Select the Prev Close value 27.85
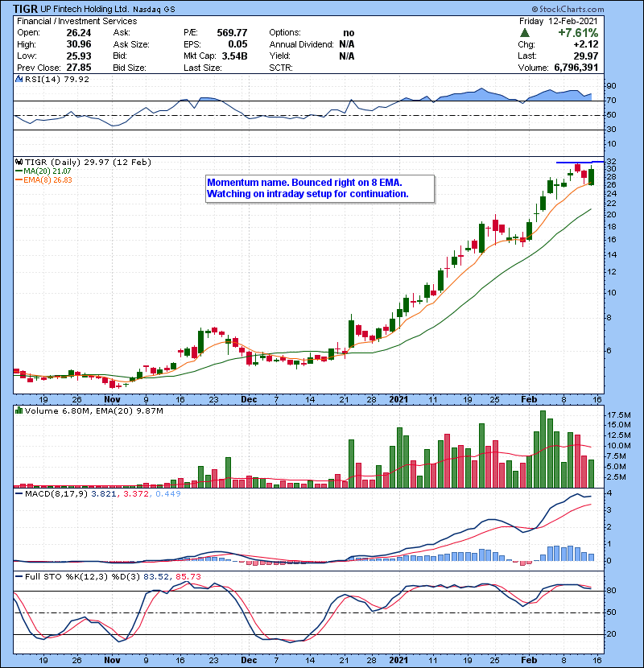 [x=79, y=68]
